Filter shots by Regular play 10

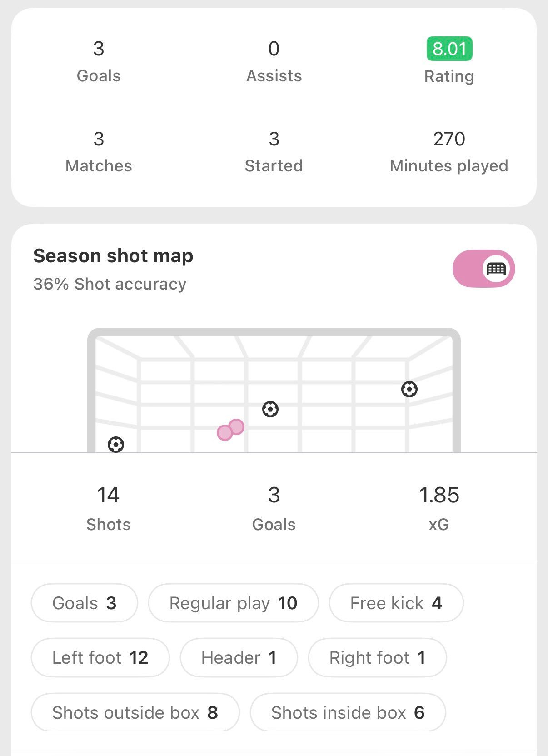[233, 603]
